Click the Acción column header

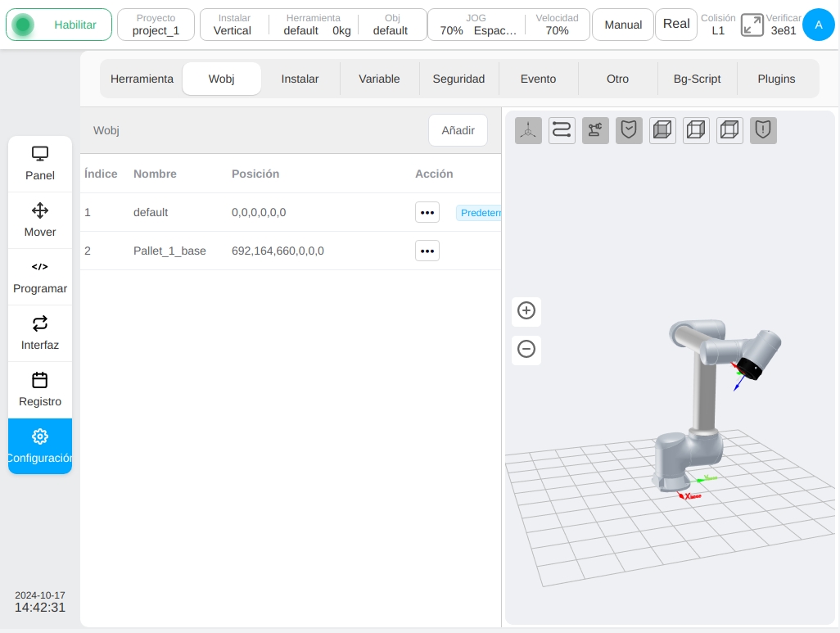click(x=434, y=174)
